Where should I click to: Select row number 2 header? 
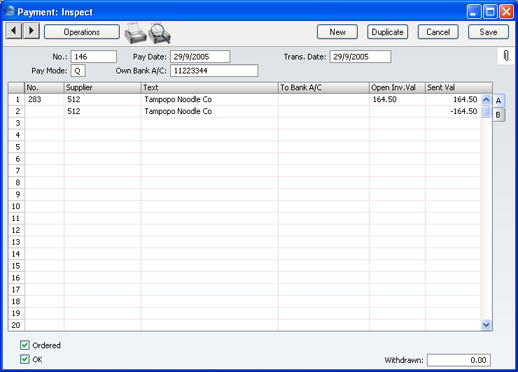16,111
